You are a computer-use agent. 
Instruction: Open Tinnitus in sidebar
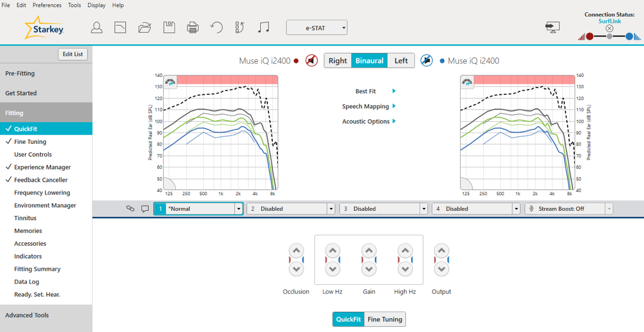[x=46, y=218]
